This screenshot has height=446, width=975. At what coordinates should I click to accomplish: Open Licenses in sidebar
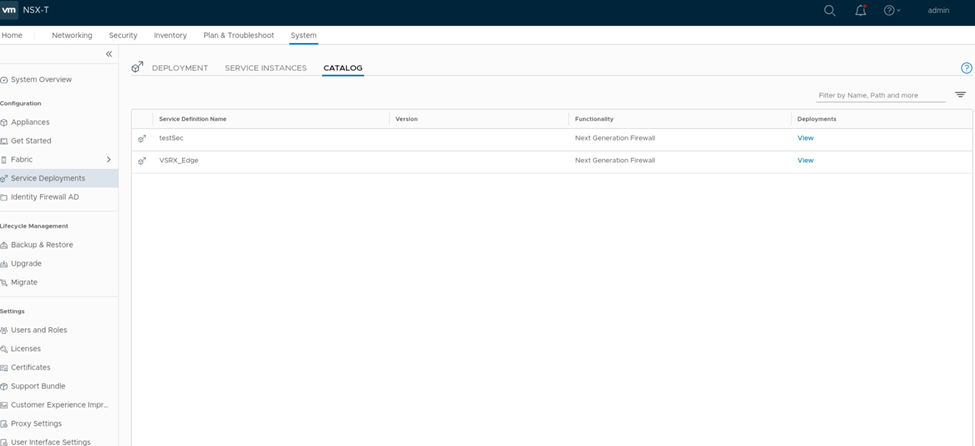(26, 348)
